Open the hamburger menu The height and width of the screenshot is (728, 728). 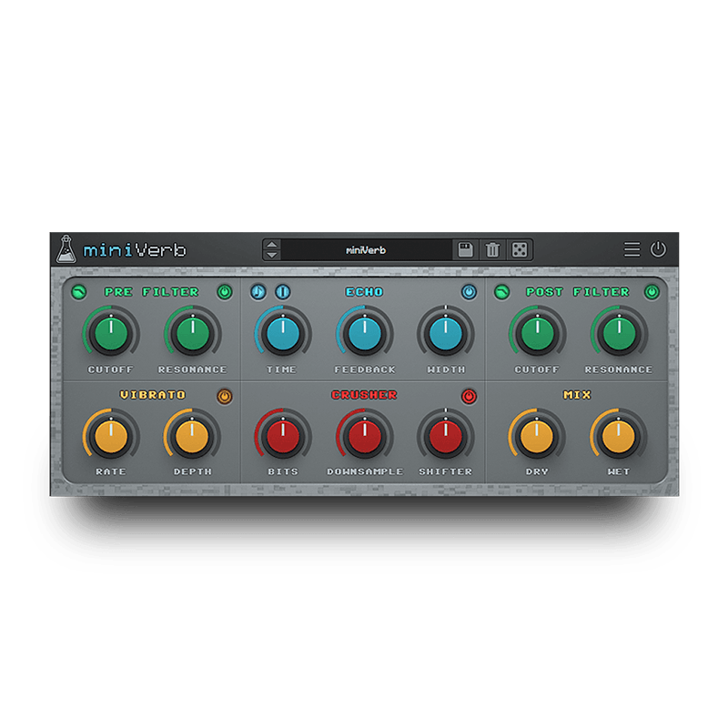[x=632, y=249]
